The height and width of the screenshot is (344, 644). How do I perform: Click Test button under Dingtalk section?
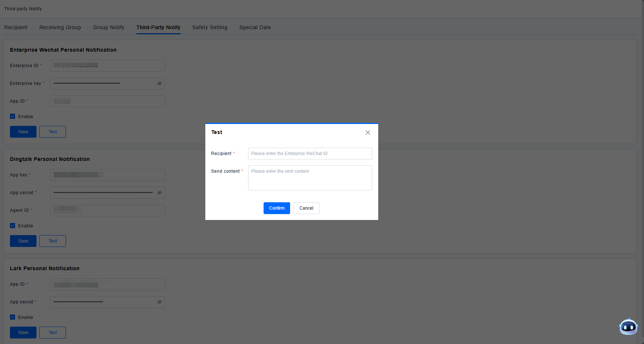point(53,241)
